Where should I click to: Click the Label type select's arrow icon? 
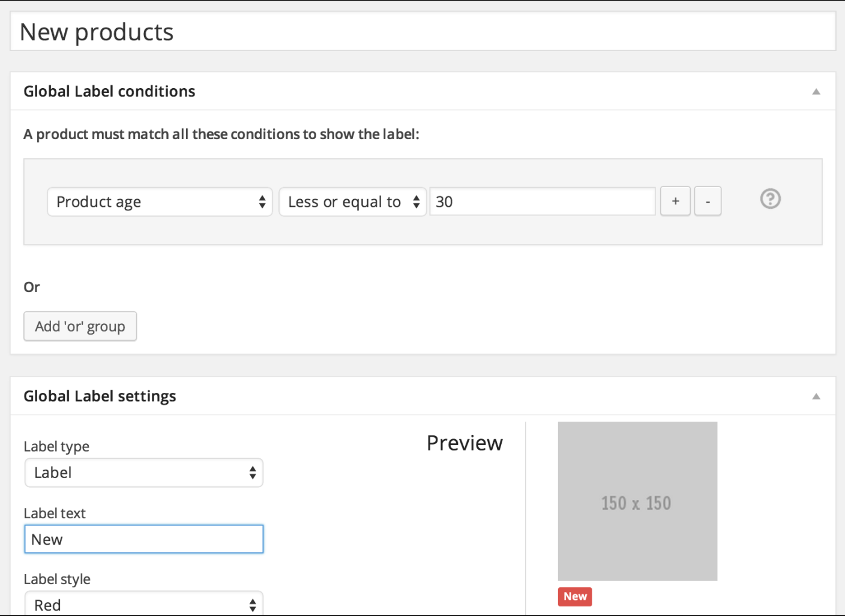253,473
